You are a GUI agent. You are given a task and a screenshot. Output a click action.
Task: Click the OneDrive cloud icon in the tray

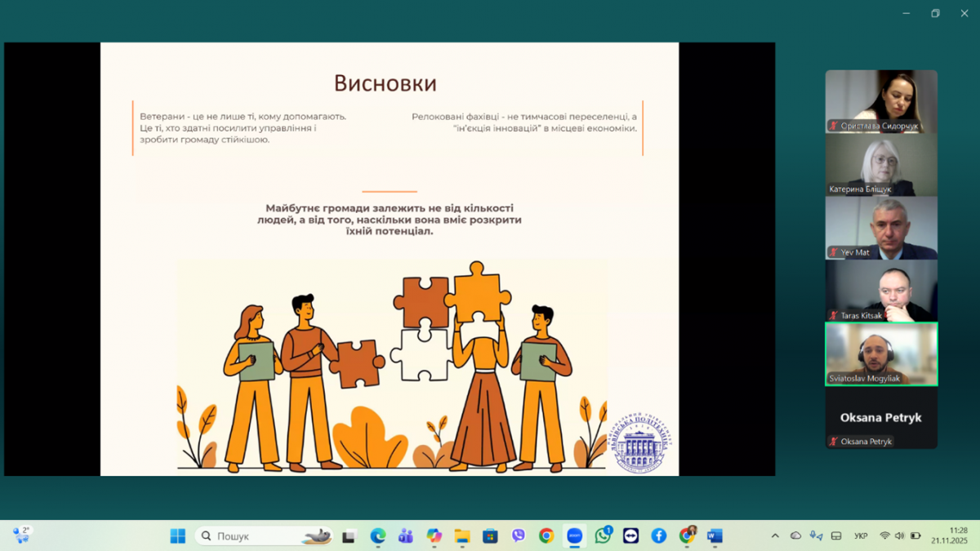click(795, 536)
